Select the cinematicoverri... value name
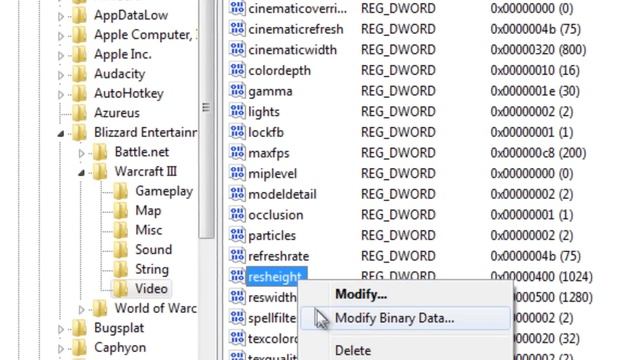The image size is (640, 360). coord(298,8)
